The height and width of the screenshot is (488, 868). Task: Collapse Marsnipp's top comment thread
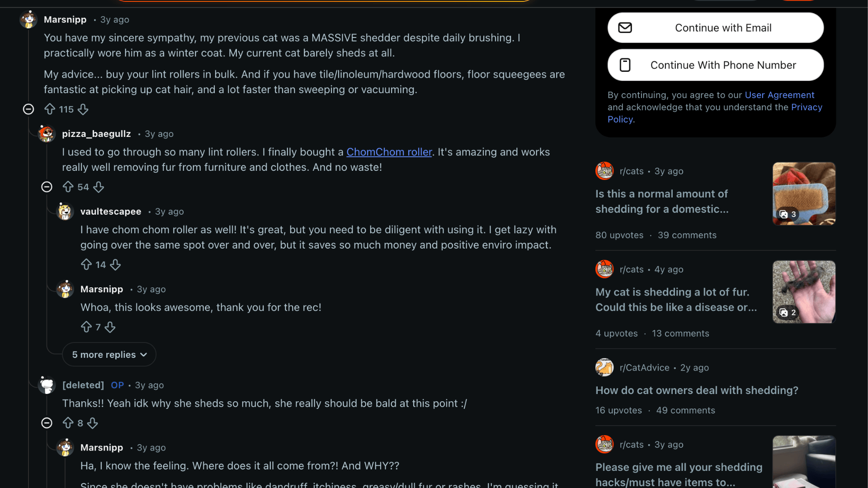click(28, 109)
